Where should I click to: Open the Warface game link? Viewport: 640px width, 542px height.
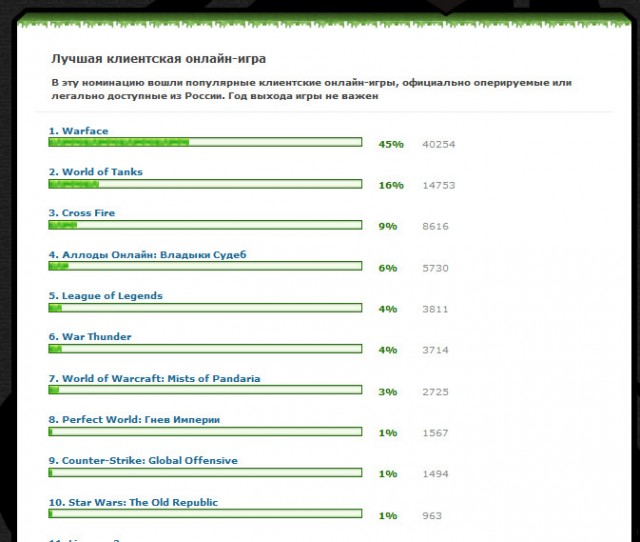coord(78,131)
